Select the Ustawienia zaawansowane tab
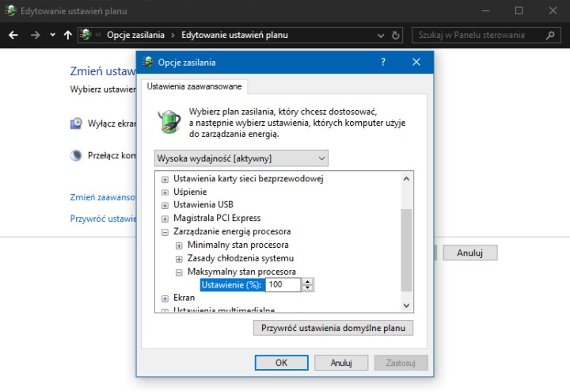The height and width of the screenshot is (392, 570). click(195, 86)
